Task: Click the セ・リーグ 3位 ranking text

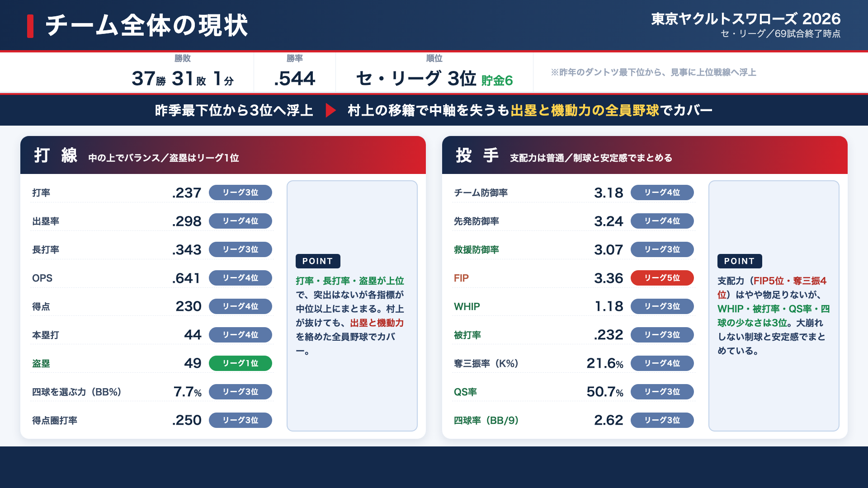Action: (416, 79)
